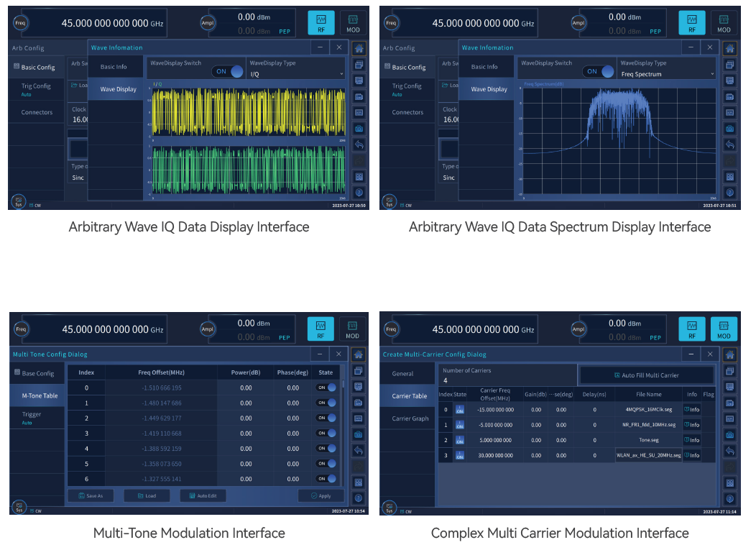Click the multi-tone table vertical scrollbar
The image size is (756, 550).
click(344, 385)
